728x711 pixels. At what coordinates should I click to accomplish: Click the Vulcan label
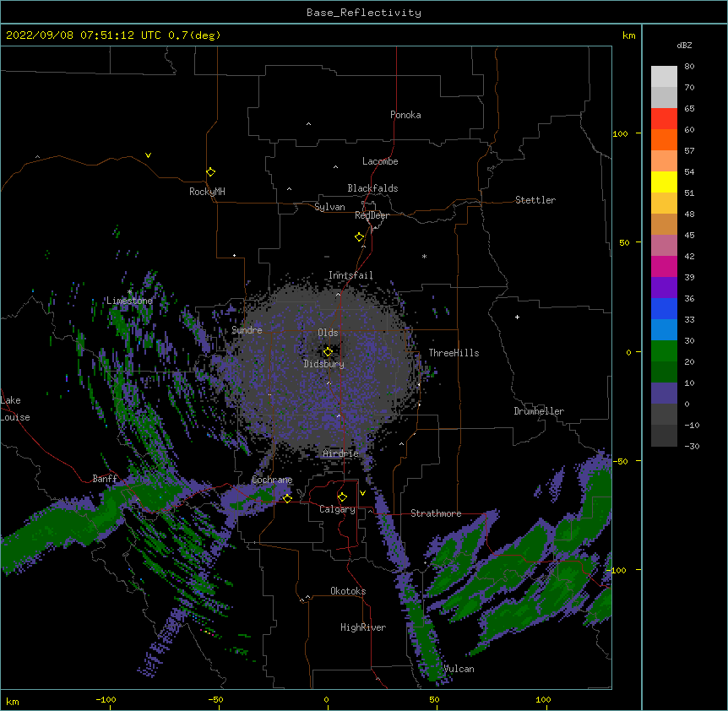[459, 669]
